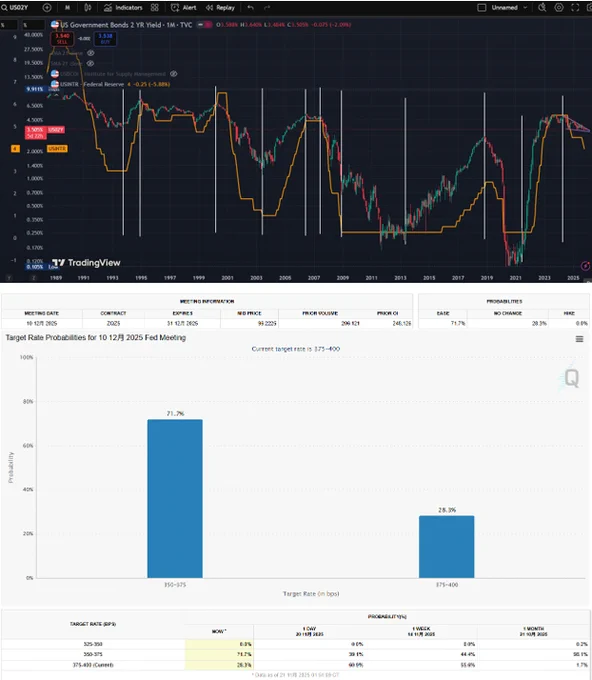
Task: Open the Indicators dialog
Action: click(123, 7)
